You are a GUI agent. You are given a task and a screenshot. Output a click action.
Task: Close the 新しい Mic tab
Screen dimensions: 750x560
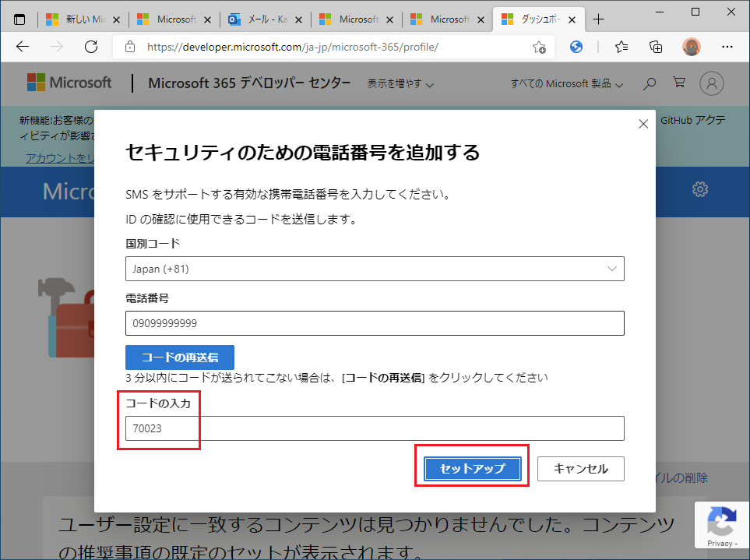point(116,20)
